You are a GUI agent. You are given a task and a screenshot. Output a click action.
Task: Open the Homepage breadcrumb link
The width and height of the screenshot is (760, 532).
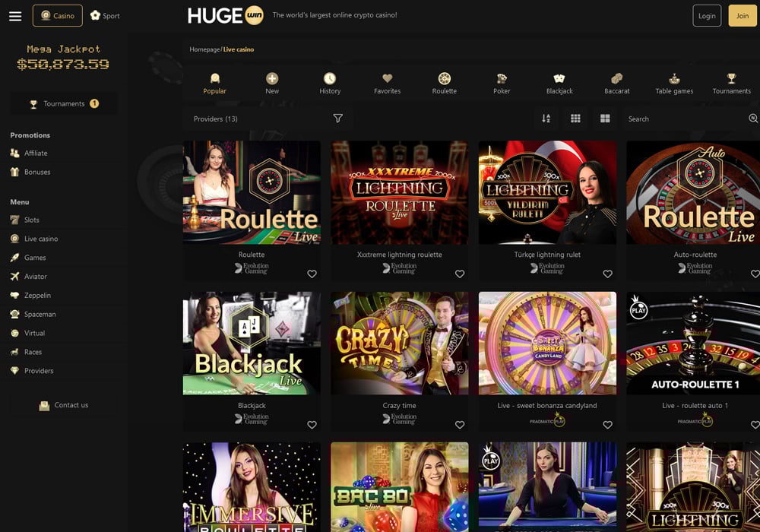point(204,49)
